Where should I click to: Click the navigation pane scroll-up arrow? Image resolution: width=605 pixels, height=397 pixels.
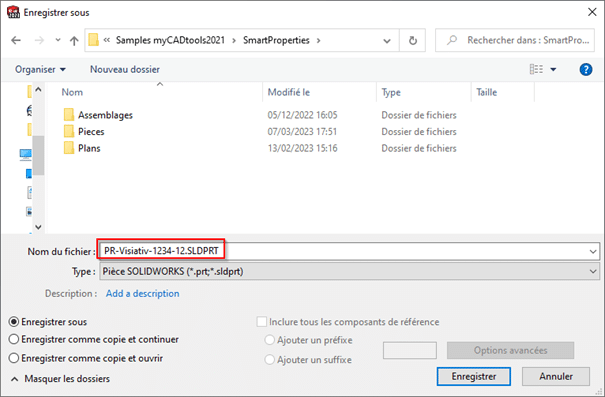38,90
